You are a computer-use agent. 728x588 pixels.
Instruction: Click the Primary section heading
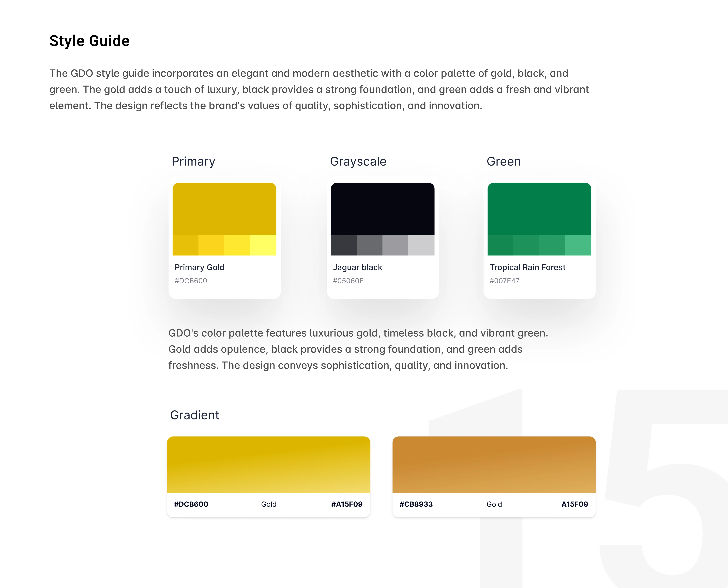coord(193,161)
